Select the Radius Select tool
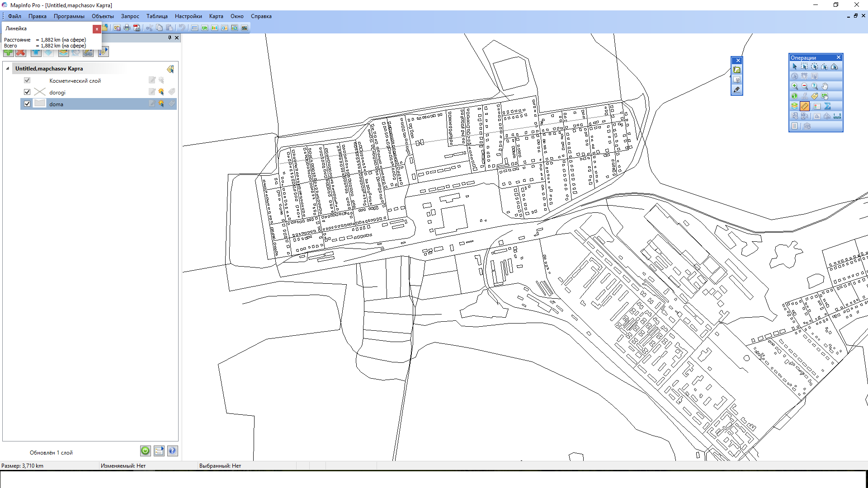The width and height of the screenshot is (868, 488). [814, 66]
